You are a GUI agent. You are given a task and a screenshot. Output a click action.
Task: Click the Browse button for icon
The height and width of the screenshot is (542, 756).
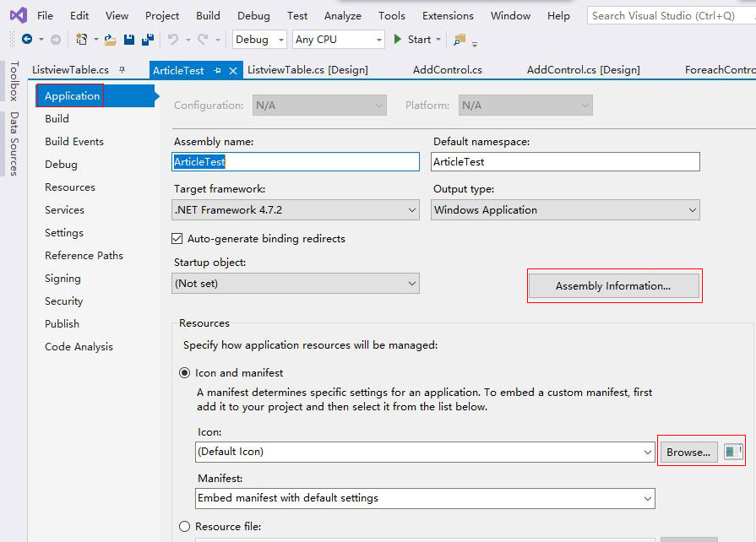coord(688,453)
